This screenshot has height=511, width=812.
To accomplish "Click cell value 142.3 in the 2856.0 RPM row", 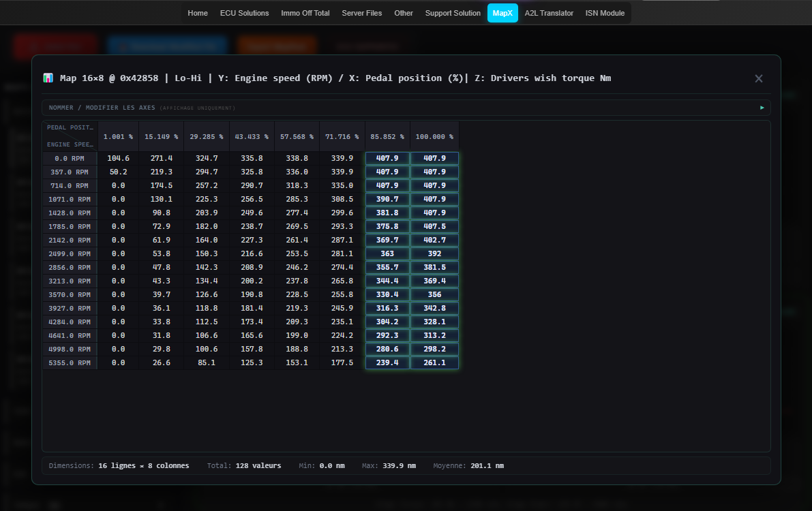I will click(206, 267).
